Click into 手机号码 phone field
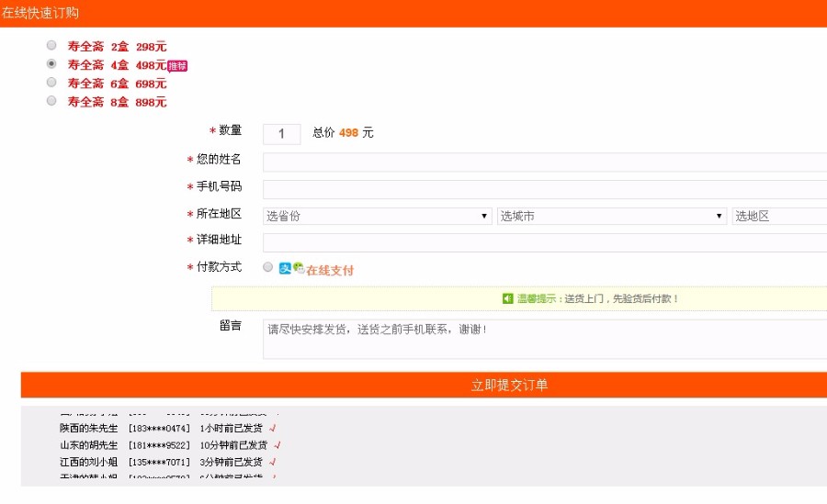 (545, 190)
